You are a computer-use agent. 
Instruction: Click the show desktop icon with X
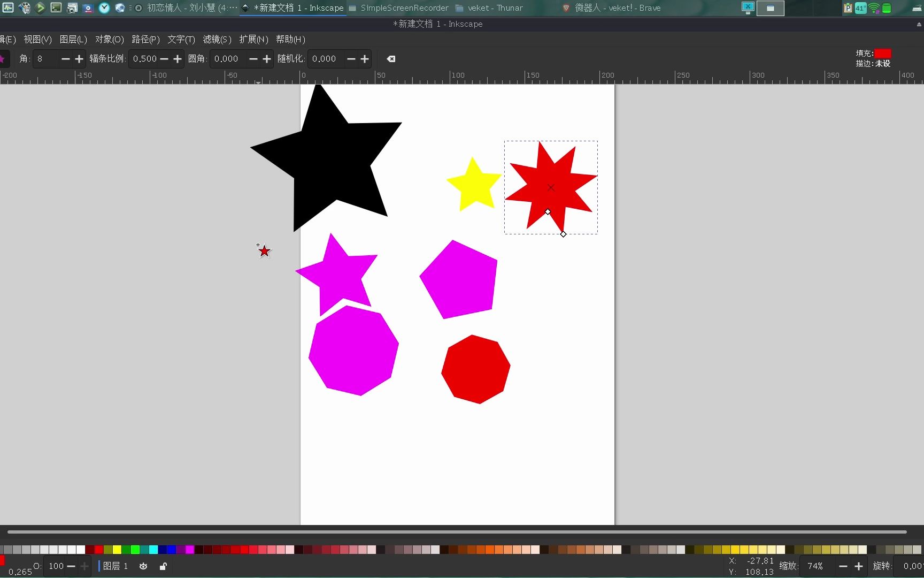pos(748,7)
